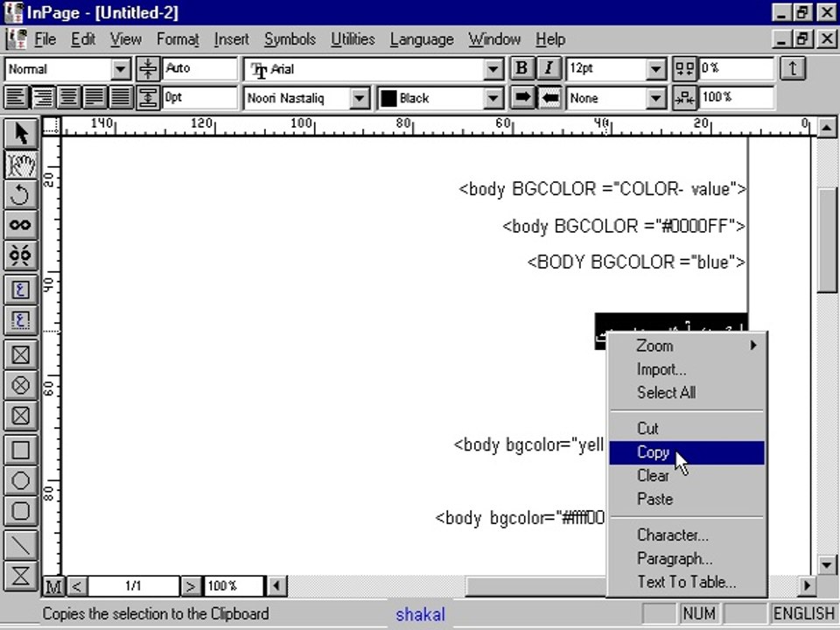Go to previous page button
The image size is (840, 630).
[77, 586]
